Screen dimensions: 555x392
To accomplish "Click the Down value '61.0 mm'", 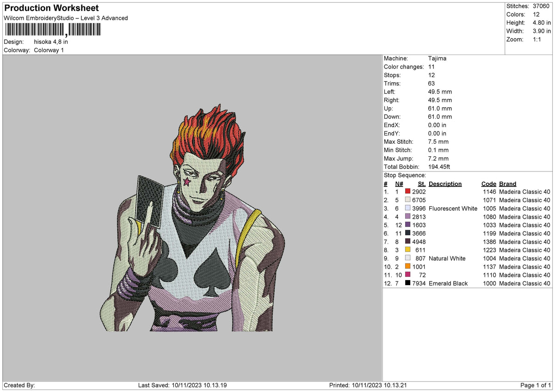I will [x=440, y=116].
